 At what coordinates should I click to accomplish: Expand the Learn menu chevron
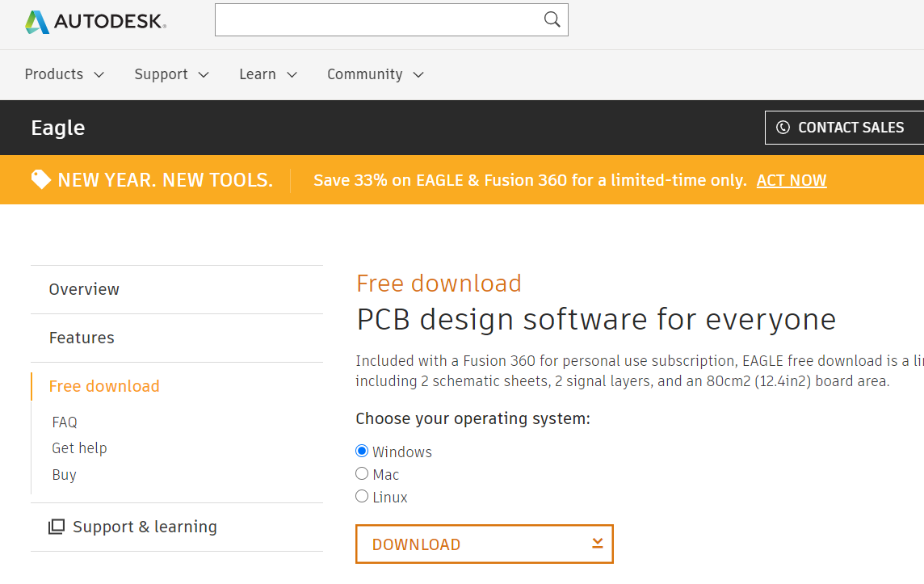[292, 75]
